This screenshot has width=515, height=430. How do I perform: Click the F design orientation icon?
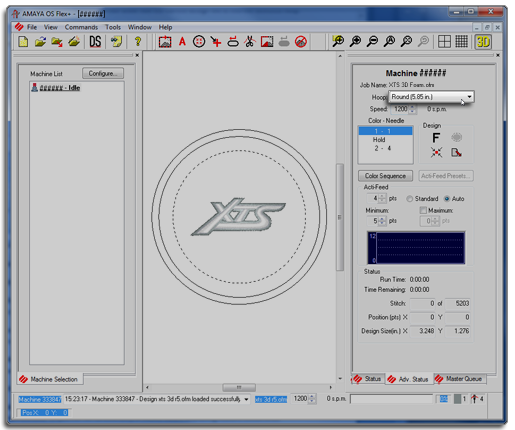(x=436, y=137)
